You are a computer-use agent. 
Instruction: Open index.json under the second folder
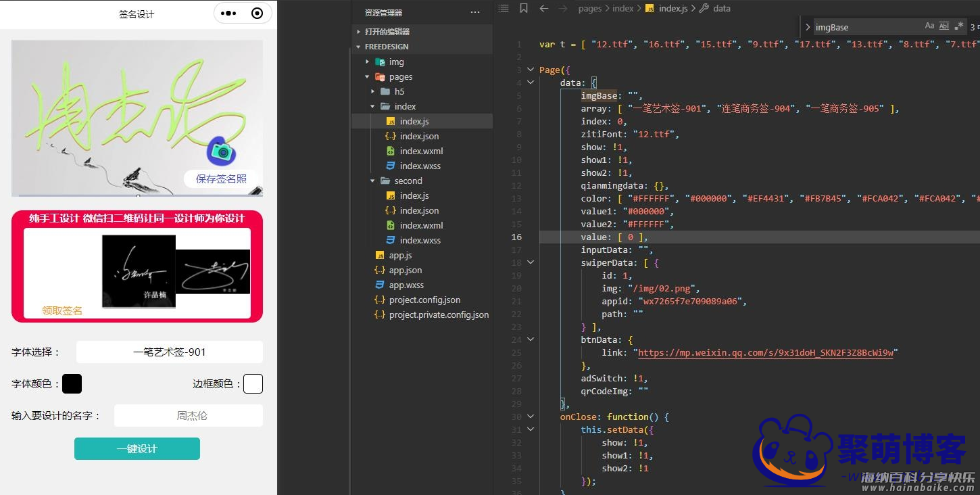[422, 210]
